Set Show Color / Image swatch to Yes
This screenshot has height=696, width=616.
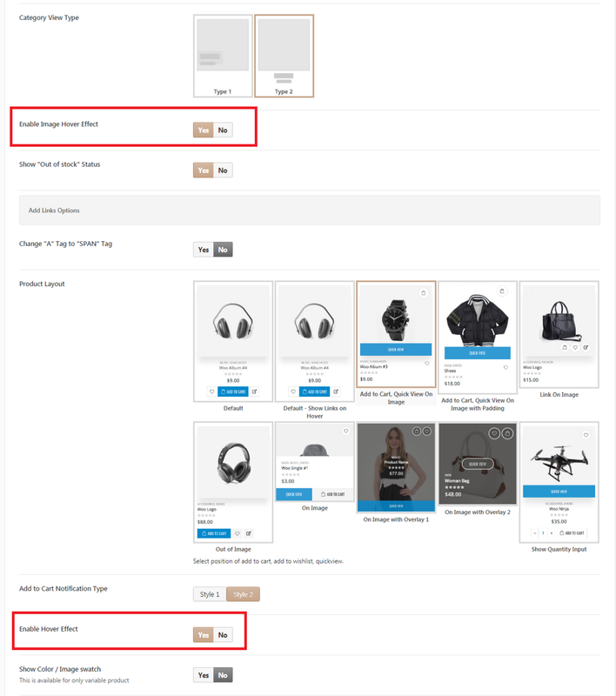click(x=204, y=675)
